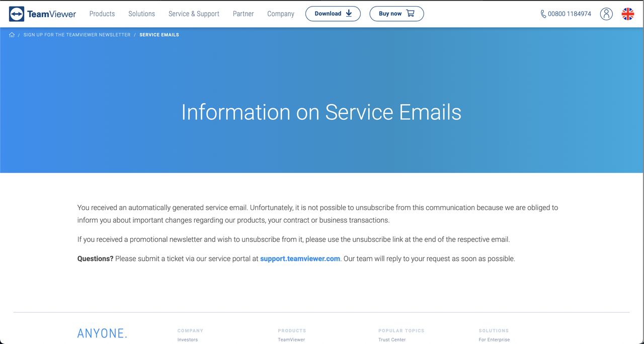644x344 pixels.
Task: Click the 'Information on Service Emails' heading
Action: tap(321, 112)
